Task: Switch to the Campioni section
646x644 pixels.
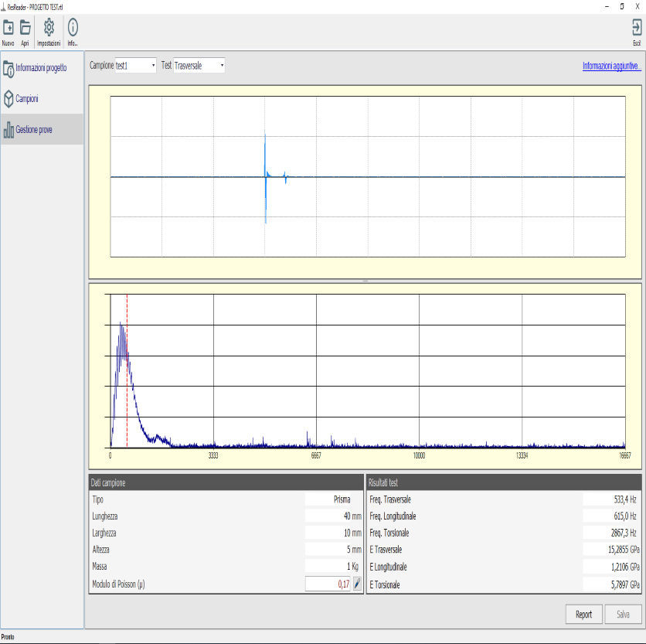Action: (x=31, y=98)
